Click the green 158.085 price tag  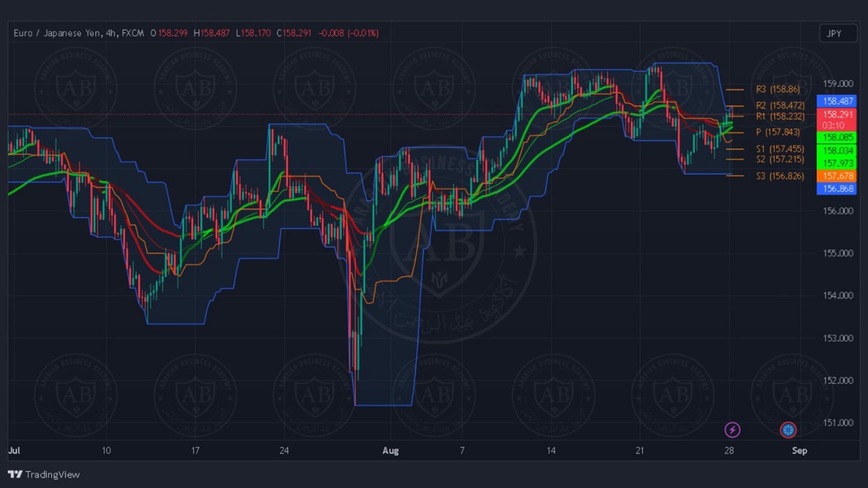point(837,138)
